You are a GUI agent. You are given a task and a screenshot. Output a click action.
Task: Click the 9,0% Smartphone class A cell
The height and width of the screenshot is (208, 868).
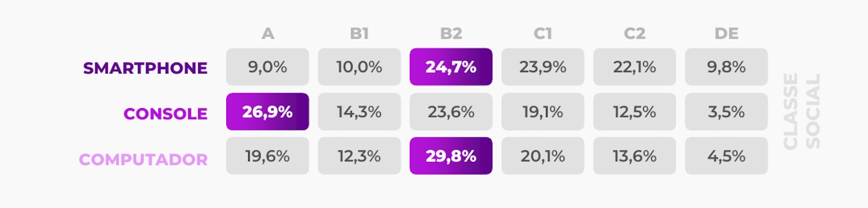pos(267,67)
